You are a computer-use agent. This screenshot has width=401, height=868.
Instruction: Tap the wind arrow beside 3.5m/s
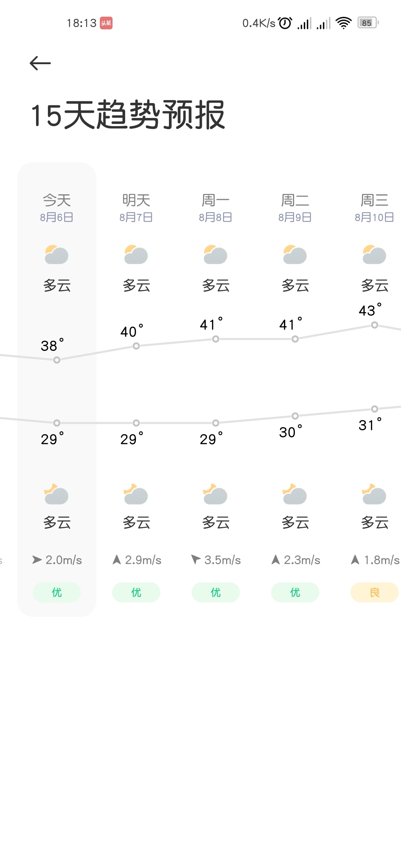(x=196, y=559)
